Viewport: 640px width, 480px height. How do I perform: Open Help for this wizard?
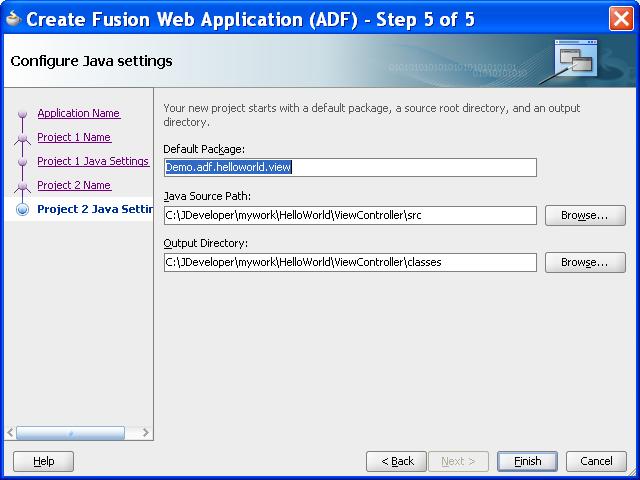[x=44, y=461]
